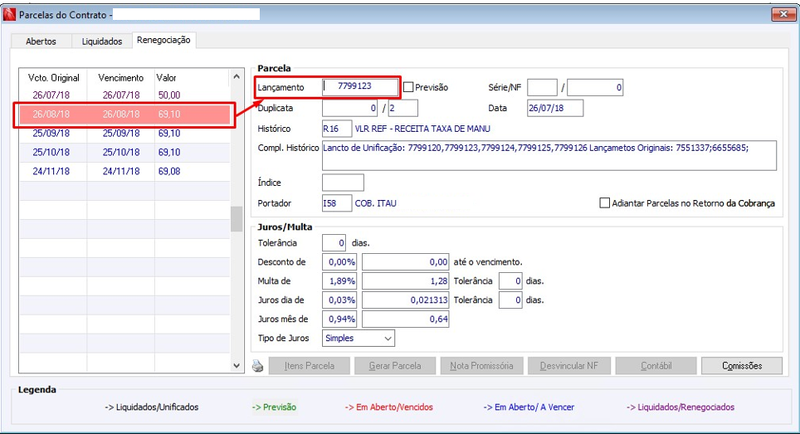
Task: Select the 24/11/18 row with value 69,08
Action: [124, 171]
